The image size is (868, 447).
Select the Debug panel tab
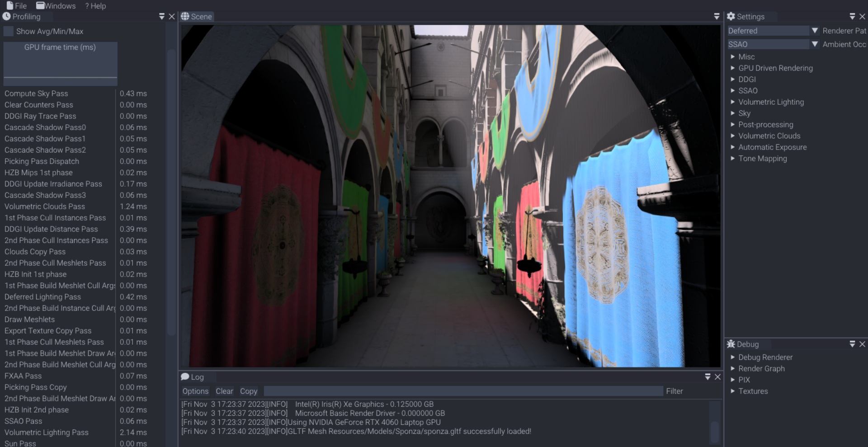tap(748, 344)
